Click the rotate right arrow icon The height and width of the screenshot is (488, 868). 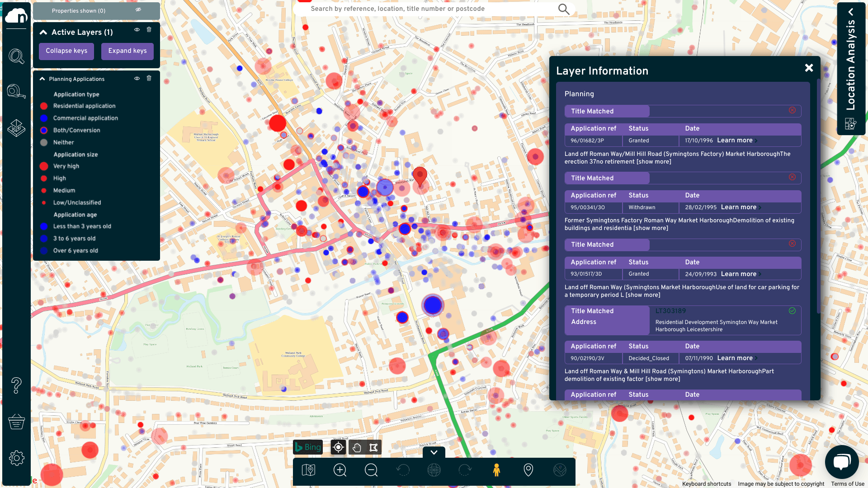click(465, 470)
